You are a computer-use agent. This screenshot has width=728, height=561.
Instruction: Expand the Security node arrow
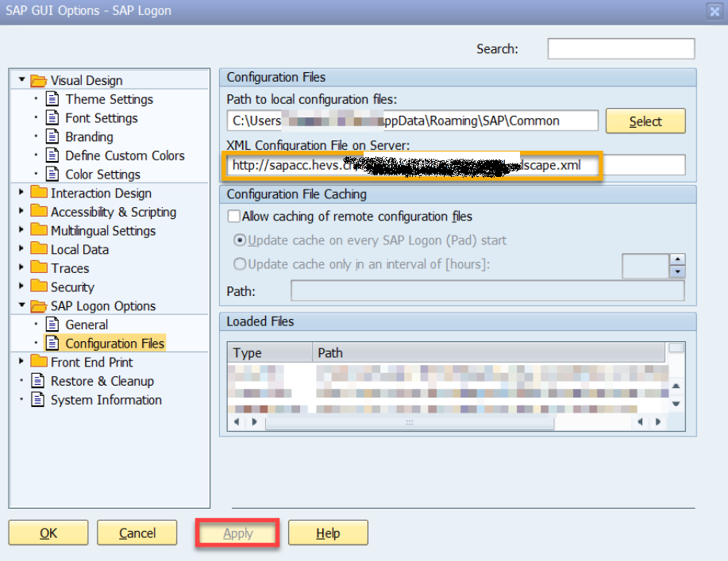click(21, 286)
